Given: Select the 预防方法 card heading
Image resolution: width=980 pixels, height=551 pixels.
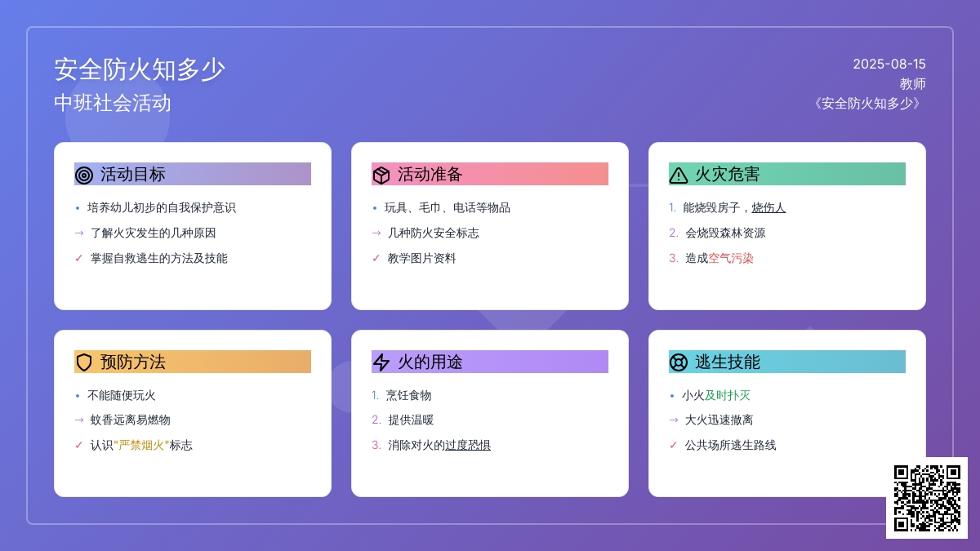Looking at the screenshot, I should pos(193,362).
